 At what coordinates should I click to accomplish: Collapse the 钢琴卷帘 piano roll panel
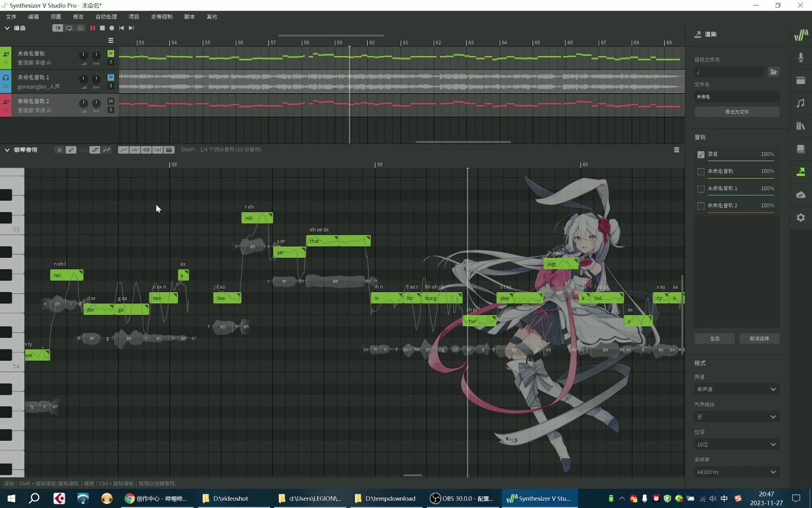(7, 150)
